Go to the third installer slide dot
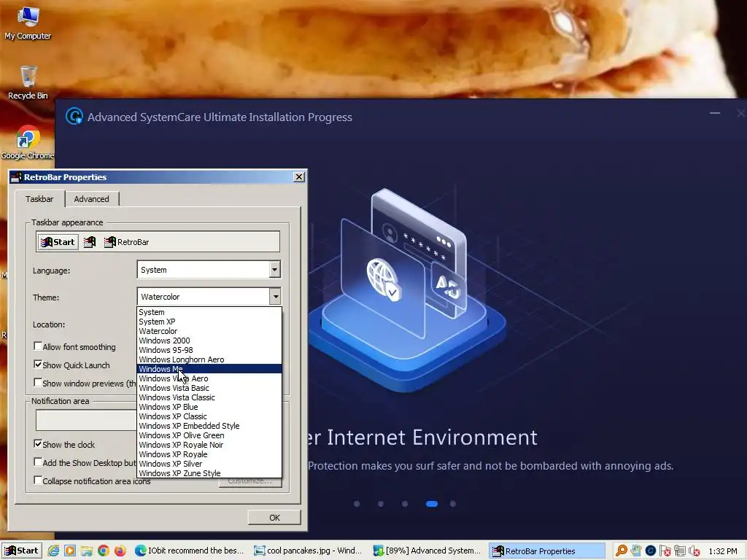This screenshot has height=560, width=747. tap(404, 504)
